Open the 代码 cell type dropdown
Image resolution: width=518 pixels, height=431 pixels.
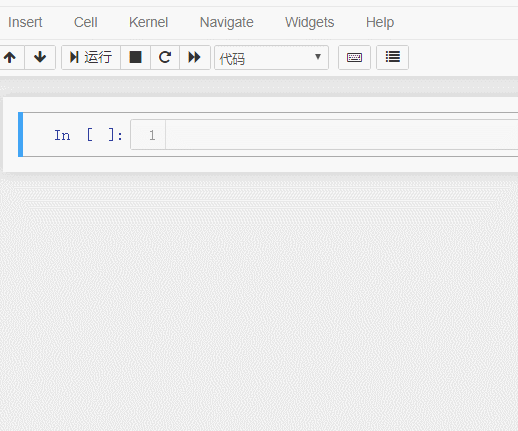271,58
